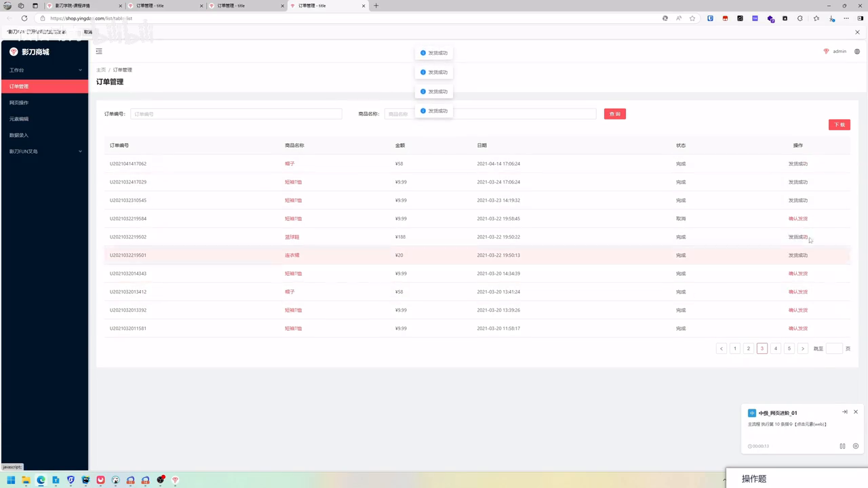Go to pagination page 5

coord(789,348)
